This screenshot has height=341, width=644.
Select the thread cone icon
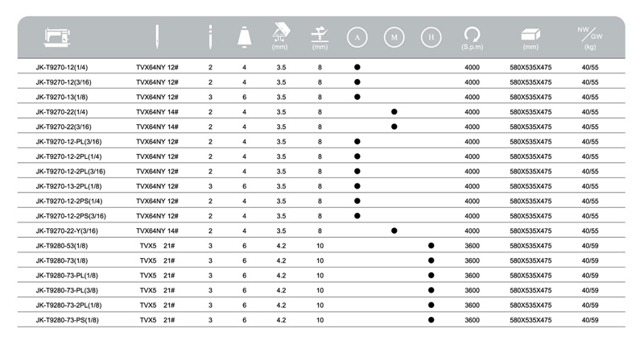(x=244, y=36)
